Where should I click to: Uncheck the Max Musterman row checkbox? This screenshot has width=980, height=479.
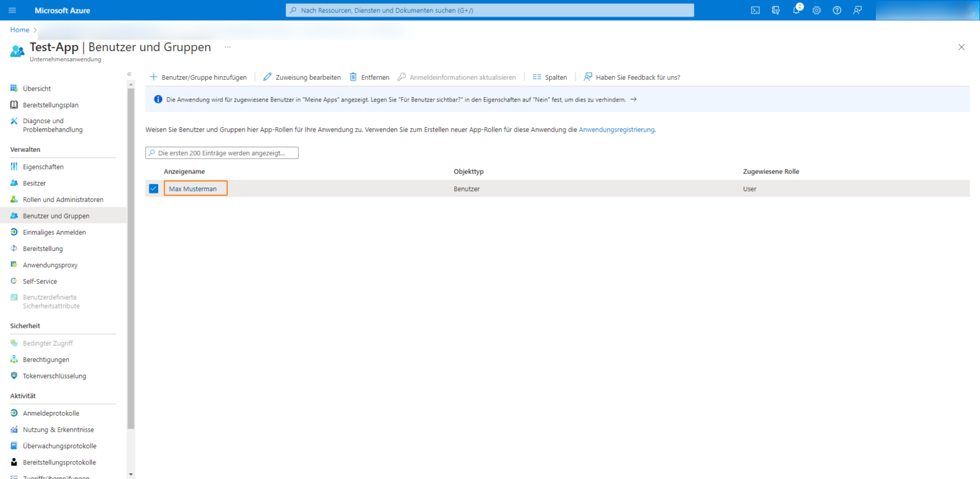tap(153, 188)
